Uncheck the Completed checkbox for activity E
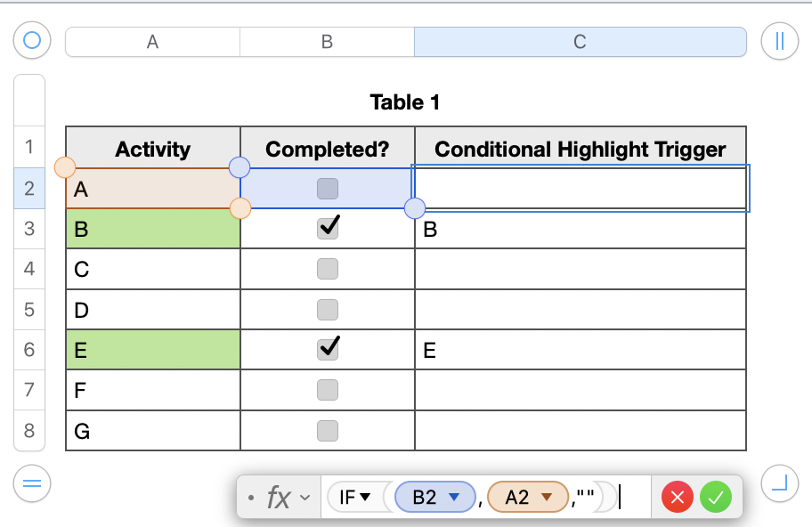The image size is (812, 527). 328,349
